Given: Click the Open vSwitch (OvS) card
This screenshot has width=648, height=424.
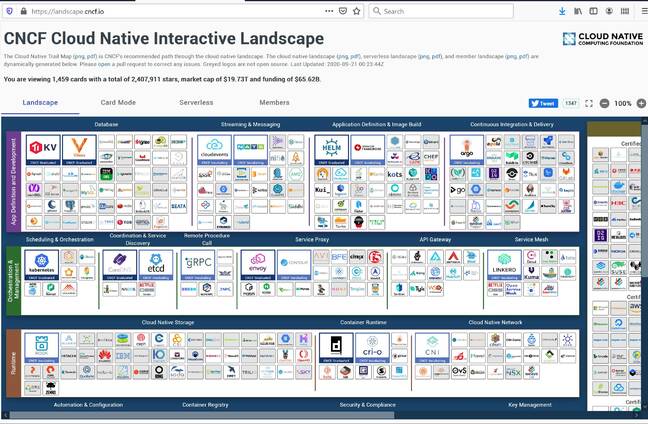Looking at the screenshot, I should [x=459, y=372].
